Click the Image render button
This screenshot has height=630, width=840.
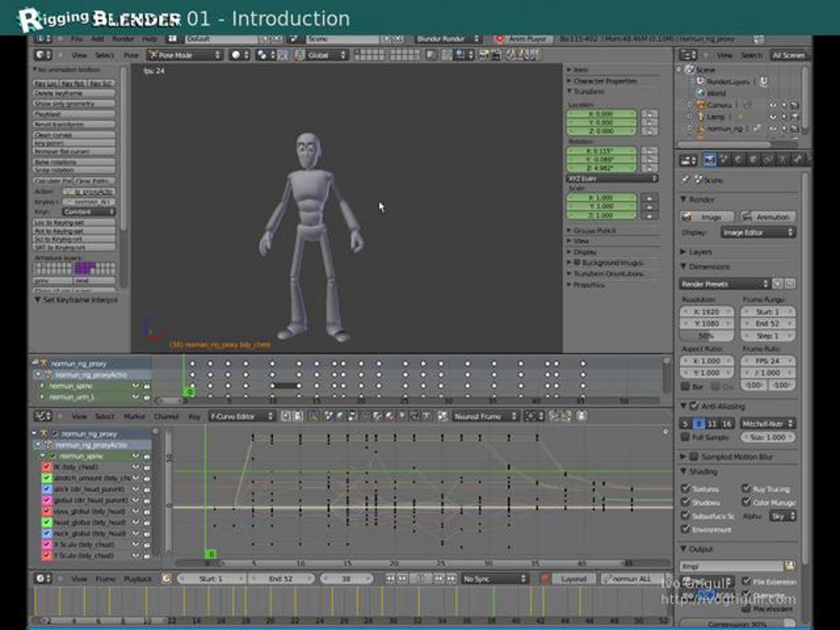[706, 217]
